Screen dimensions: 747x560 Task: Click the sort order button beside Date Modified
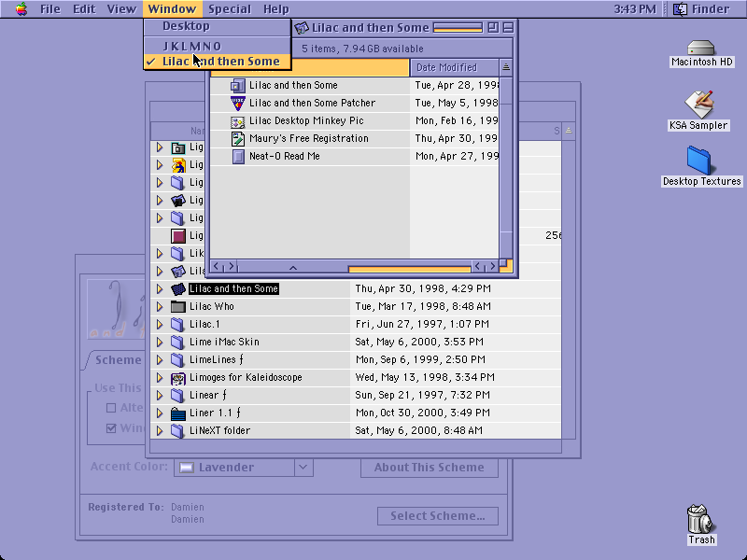(x=506, y=67)
